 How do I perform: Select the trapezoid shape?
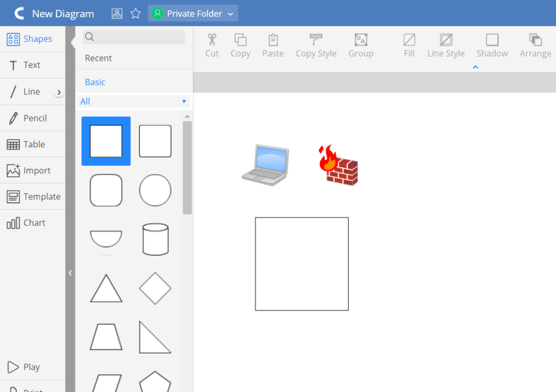106,337
